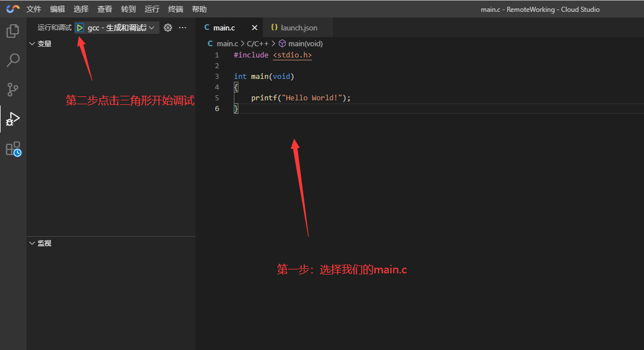This screenshot has width=644, height=350.
Task: Open the 文件 menu
Action: [34, 9]
